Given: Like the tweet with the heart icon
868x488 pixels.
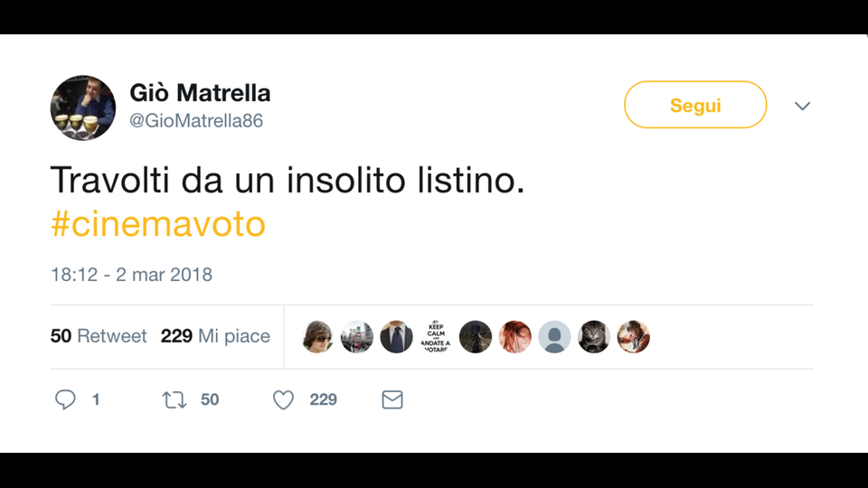Looking at the screenshot, I should click(284, 399).
